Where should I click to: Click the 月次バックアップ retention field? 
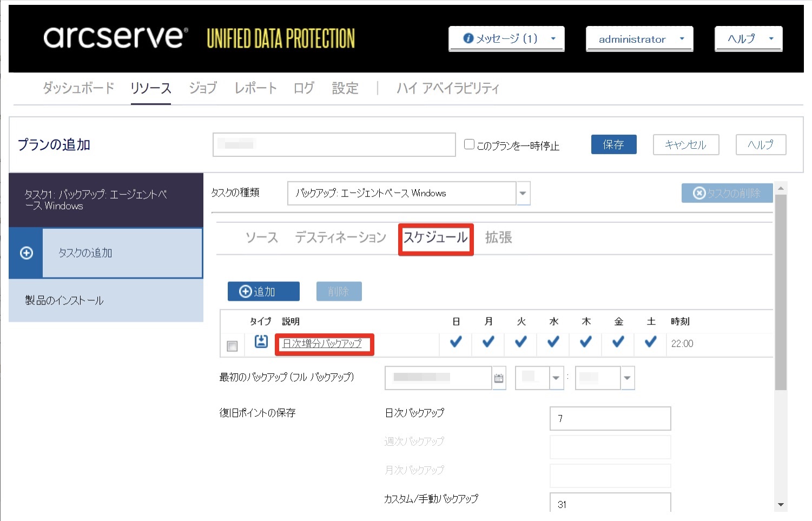tap(610, 476)
